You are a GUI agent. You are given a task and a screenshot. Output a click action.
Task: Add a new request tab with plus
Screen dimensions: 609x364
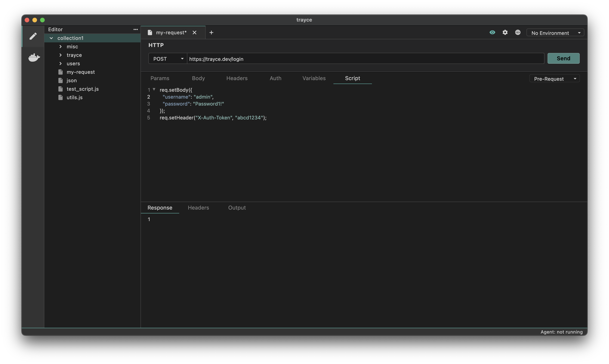coord(211,32)
